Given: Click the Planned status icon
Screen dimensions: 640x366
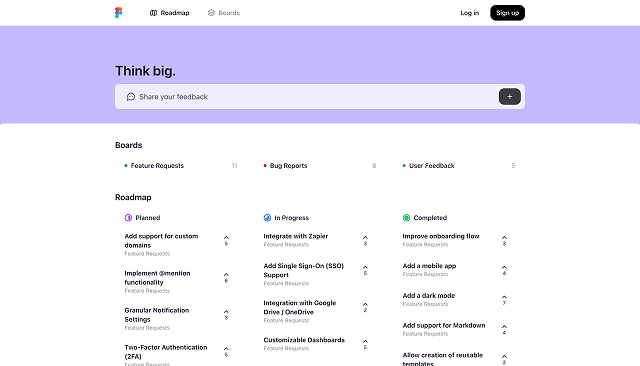Looking at the screenshot, I should [128, 218].
